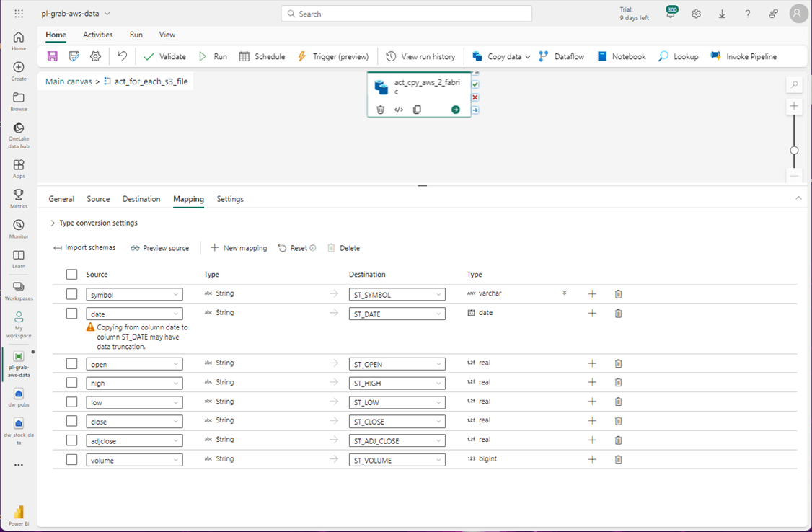
Task: Click the canvas zoom slider handle
Action: click(x=794, y=151)
